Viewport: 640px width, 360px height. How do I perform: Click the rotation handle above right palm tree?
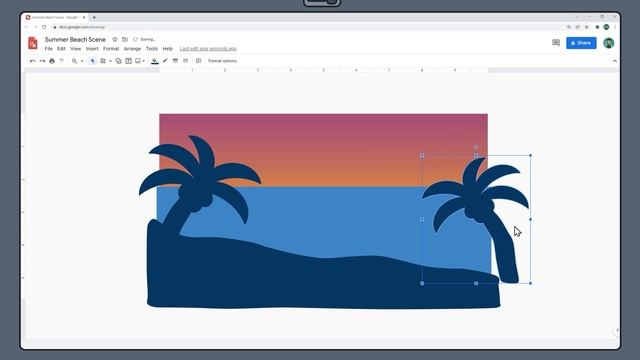(x=476, y=147)
